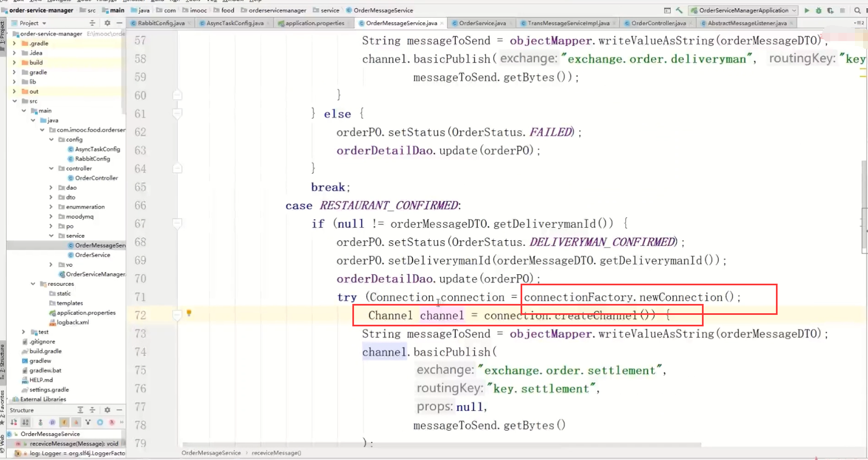The image size is (868, 460).
Task: Open run configuration dropdown OrderServiceManagerApplication
Action: [x=743, y=10]
